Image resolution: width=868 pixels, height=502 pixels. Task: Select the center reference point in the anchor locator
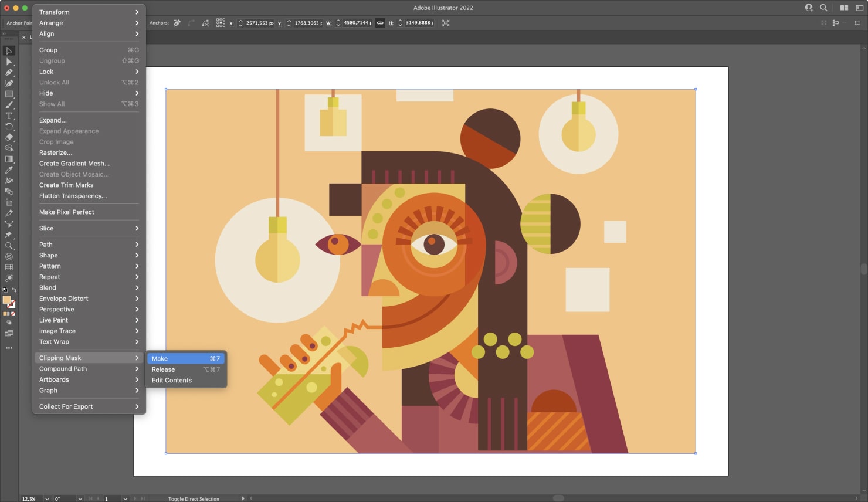[221, 23]
